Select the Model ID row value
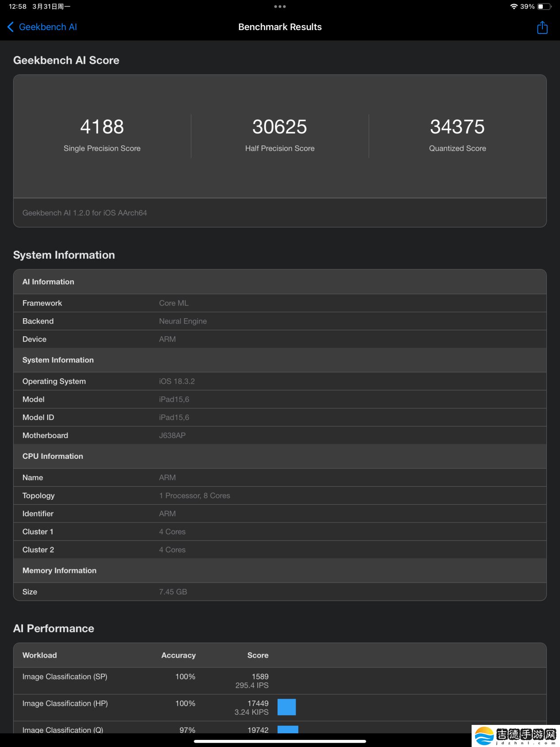 174,418
